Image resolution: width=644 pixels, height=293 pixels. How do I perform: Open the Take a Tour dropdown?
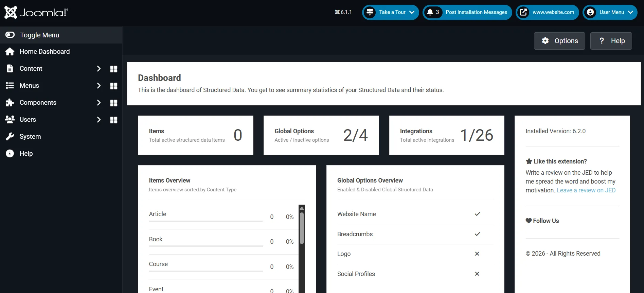(x=390, y=12)
